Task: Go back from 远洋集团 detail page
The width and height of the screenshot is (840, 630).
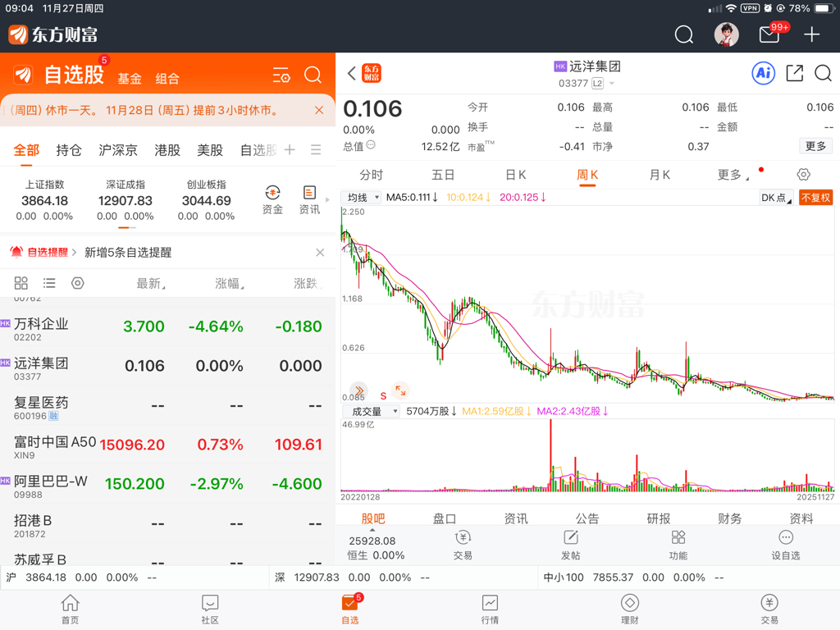Action: coord(352,73)
